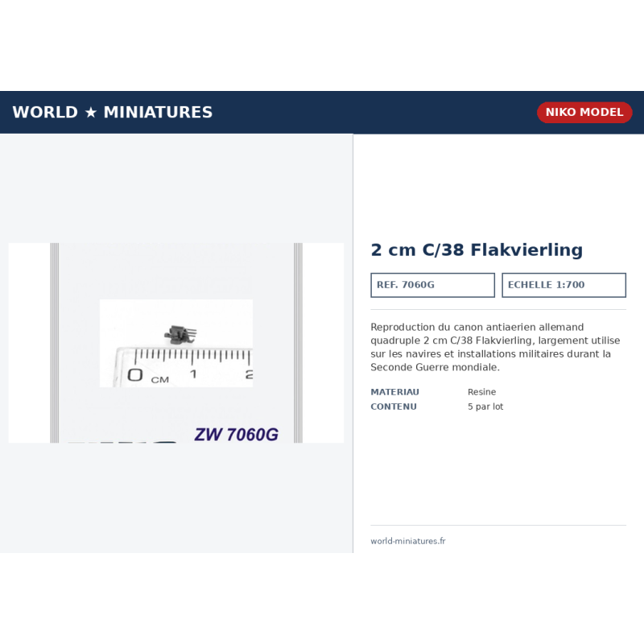Click the MATERIAU label
This screenshot has height=644, width=644.
pos(394,392)
